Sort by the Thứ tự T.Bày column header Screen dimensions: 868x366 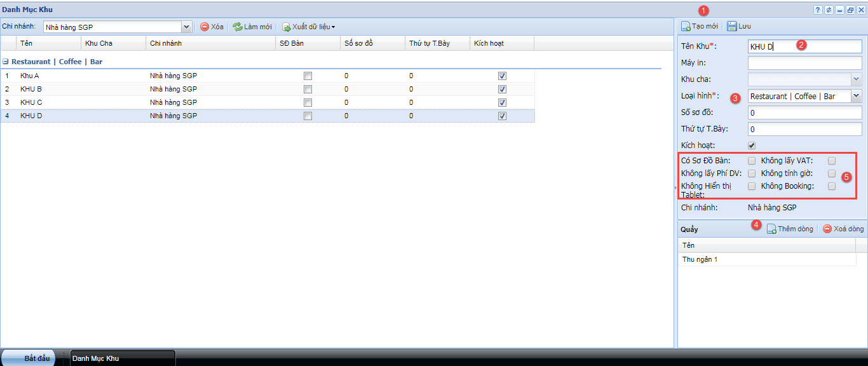tap(438, 43)
